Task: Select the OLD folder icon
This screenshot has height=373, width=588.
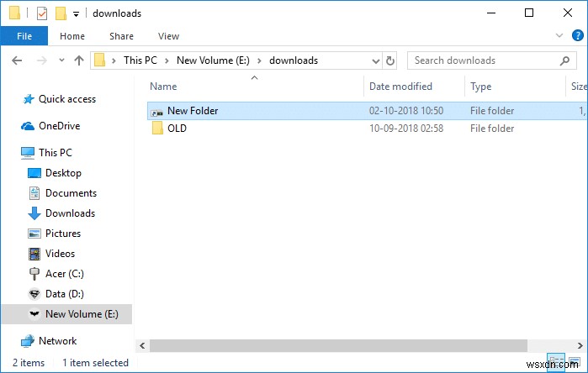Action: point(157,128)
